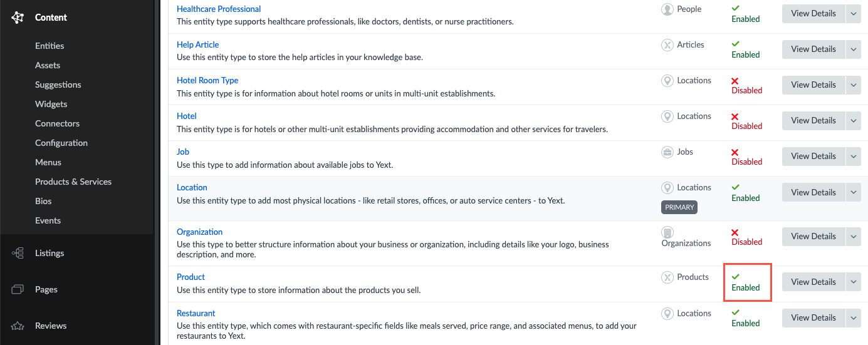Click the location pin icon in Hotel row
The image size is (868, 345).
667,116
